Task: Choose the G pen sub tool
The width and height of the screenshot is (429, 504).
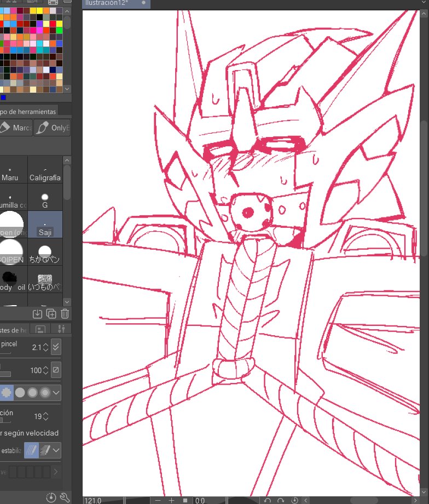Action: 45,197
